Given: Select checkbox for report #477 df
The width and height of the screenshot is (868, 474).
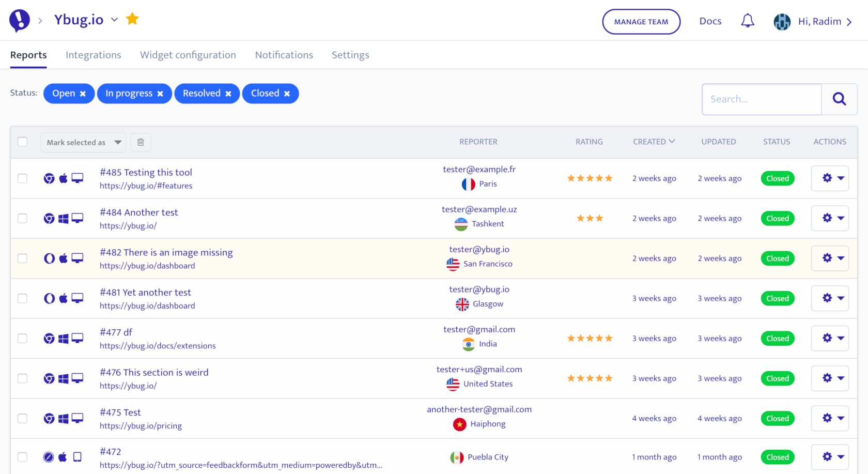Looking at the screenshot, I should pyautogui.click(x=23, y=339).
